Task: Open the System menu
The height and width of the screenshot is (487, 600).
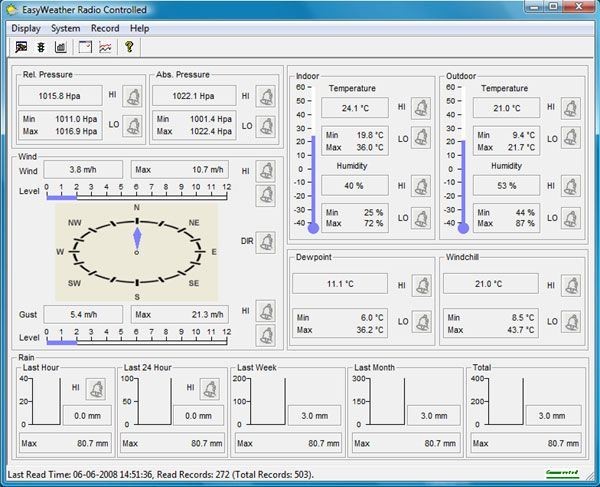Action: (x=66, y=29)
